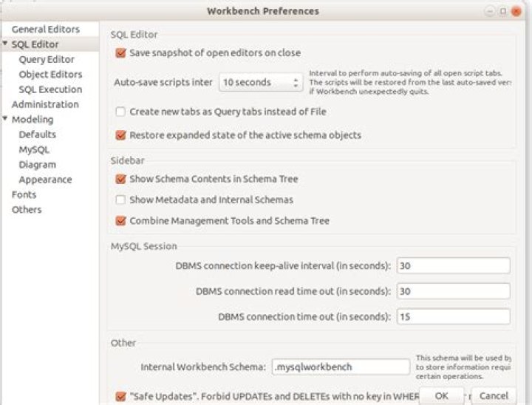Click the Cancel button
Viewport: 532px width, 405px height.
[494, 396]
